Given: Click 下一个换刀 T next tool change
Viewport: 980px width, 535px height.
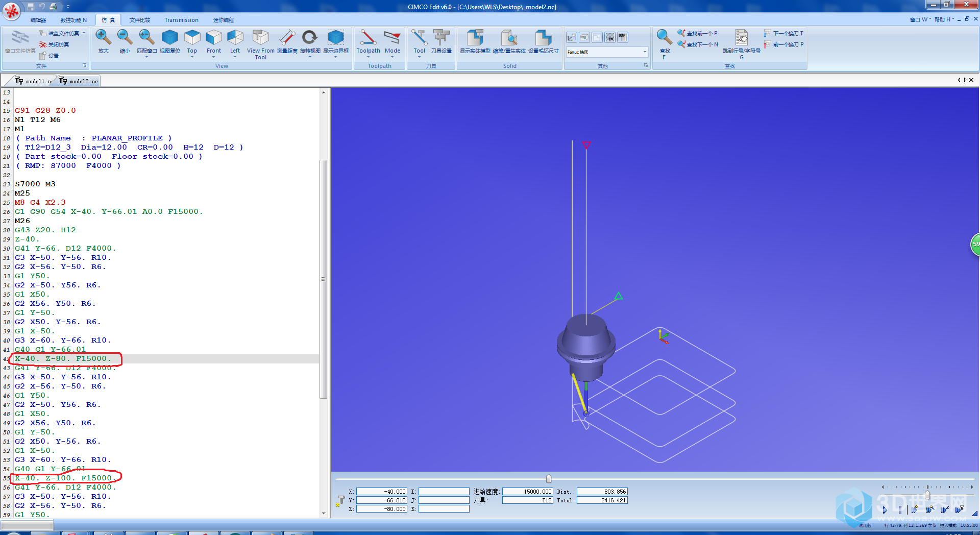Looking at the screenshot, I should click(783, 33).
